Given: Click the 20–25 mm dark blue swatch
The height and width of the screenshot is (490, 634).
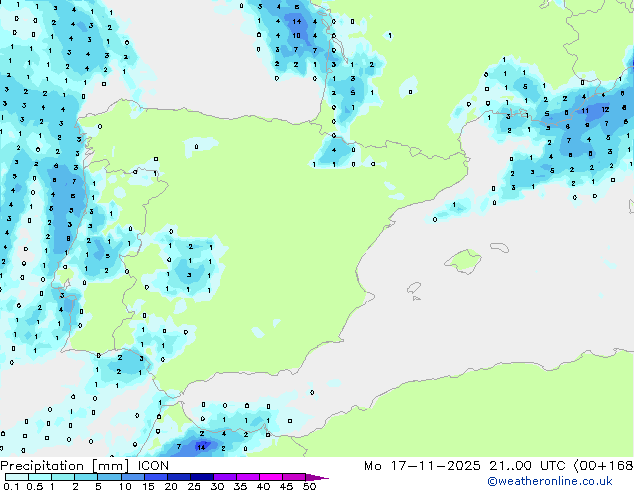Looking at the screenshot, I should coord(179,477).
